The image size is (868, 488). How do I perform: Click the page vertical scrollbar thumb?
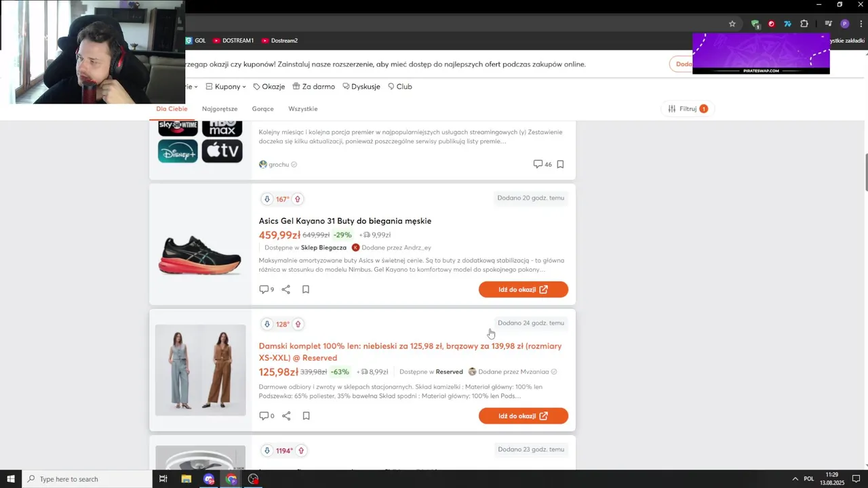(865, 172)
